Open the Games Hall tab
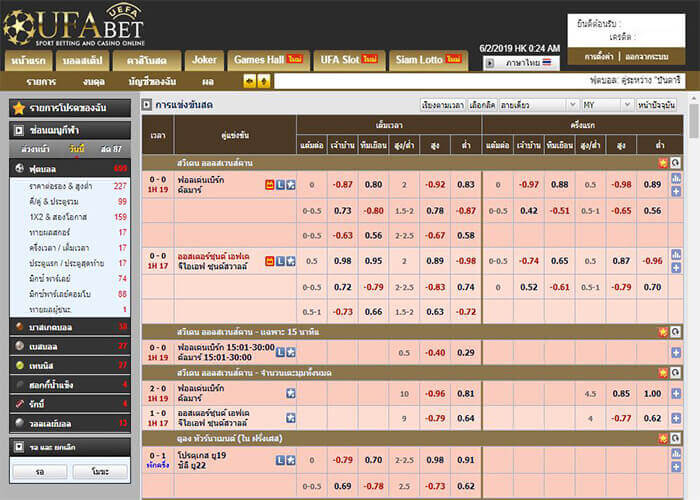Viewport: 700px width, 500px height. point(268,60)
